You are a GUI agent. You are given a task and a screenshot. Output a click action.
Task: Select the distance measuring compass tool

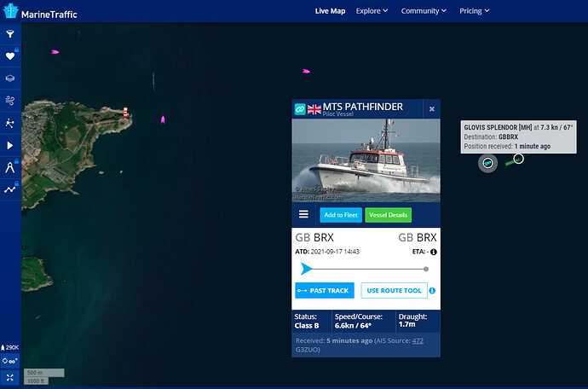10,167
